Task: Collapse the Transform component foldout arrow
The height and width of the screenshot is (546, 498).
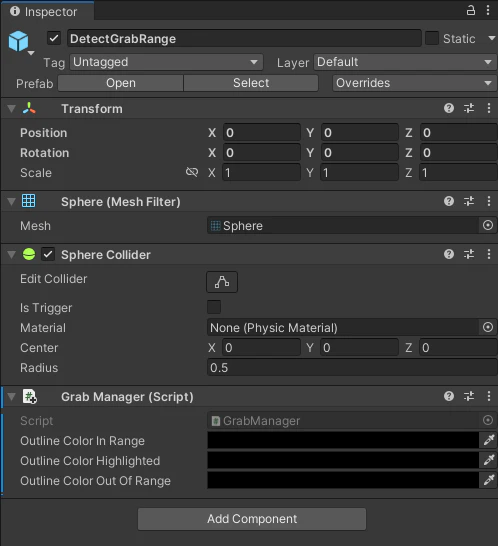Action: click(x=11, y=109)
